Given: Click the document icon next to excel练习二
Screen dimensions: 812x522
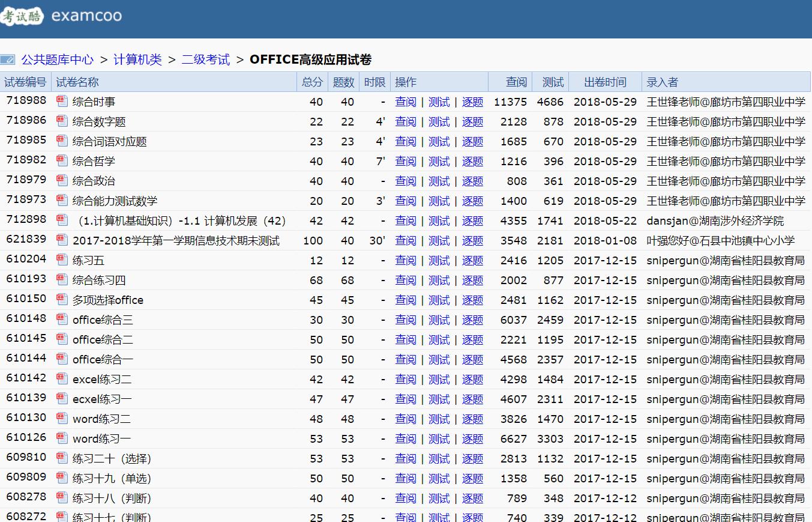Looking at the screenshot, I should point(62,379).
